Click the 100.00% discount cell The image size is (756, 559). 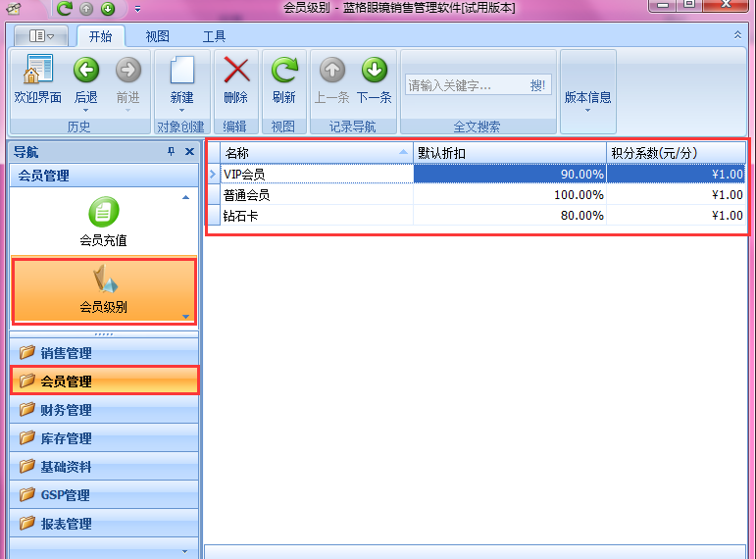(510, 194)
